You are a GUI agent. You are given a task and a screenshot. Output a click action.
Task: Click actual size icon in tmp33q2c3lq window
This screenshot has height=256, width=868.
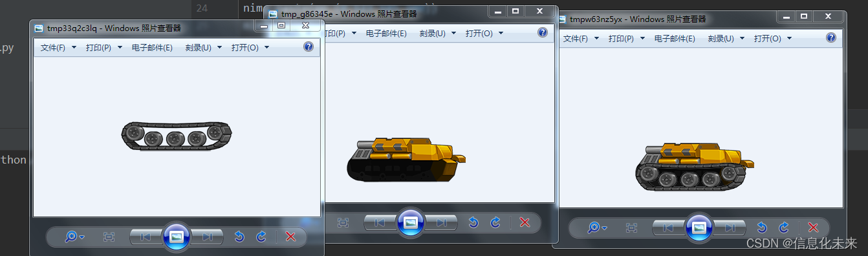[x=109, y=237]
